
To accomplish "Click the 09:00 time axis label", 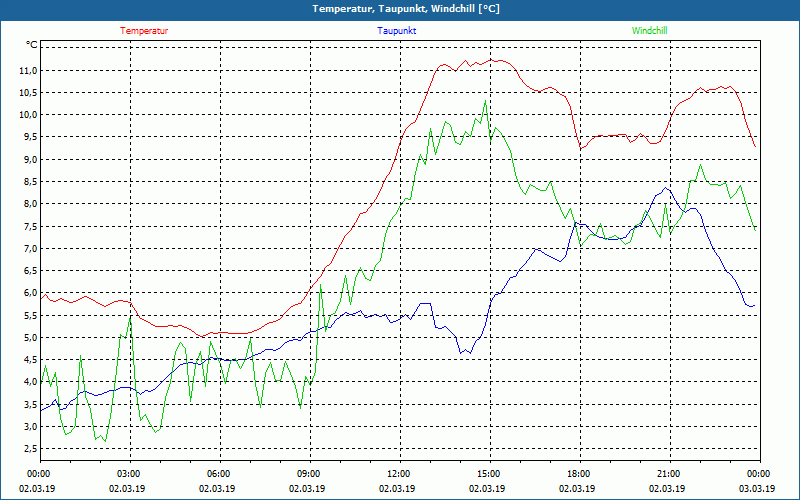I will tap(310, 474).
